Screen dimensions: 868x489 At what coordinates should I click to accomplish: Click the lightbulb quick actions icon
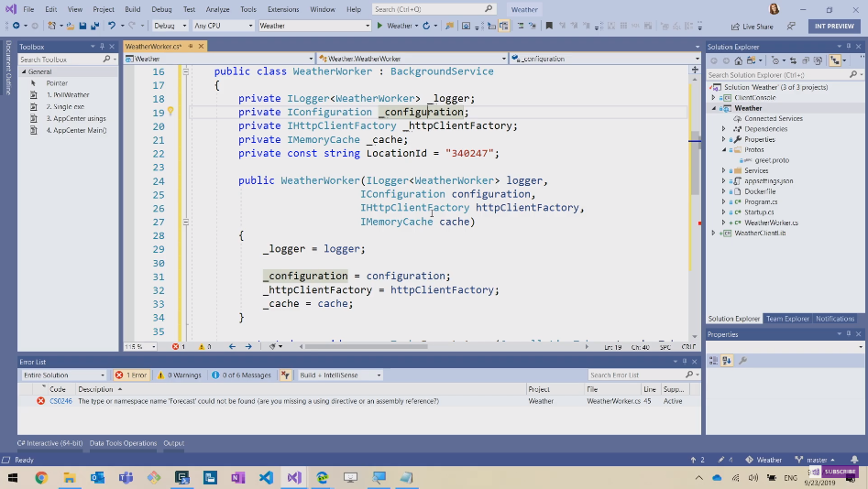pos(170,112)
